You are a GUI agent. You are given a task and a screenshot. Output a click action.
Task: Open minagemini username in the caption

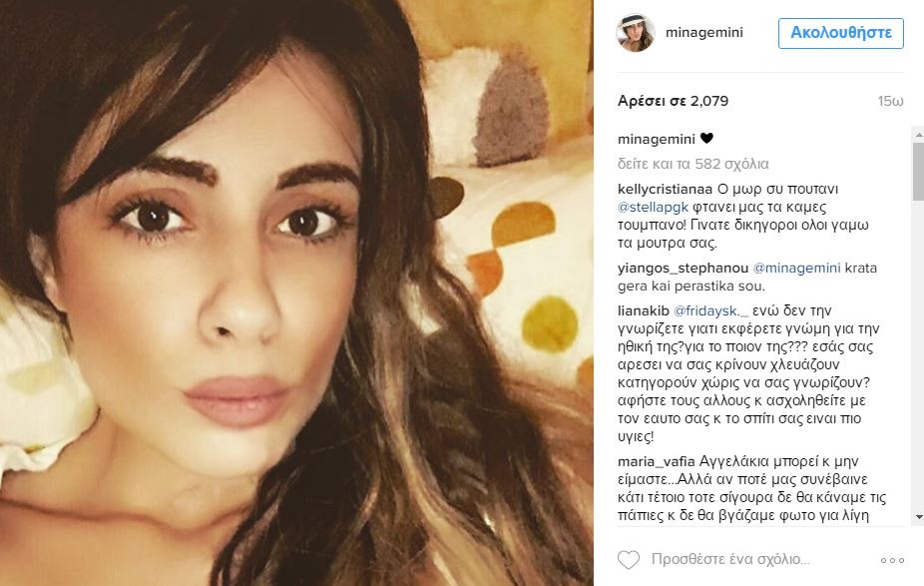coord(657,139)
